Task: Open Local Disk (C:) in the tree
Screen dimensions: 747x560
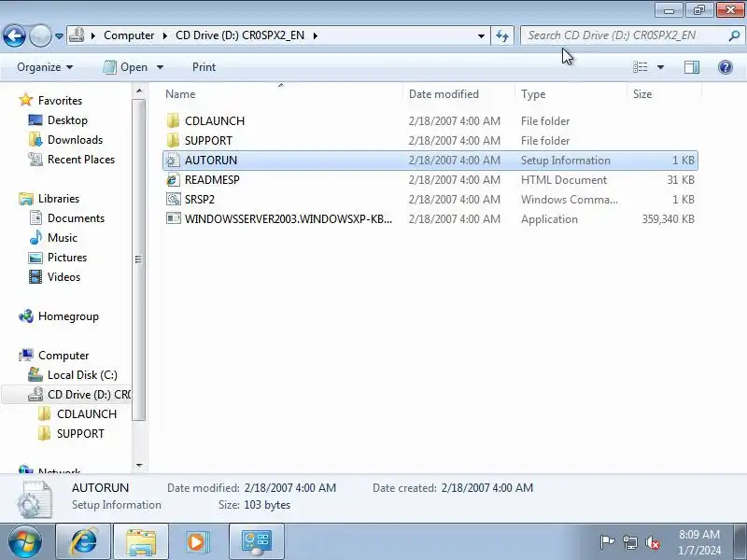Action: pyautogui.click(x=82, y=375)
